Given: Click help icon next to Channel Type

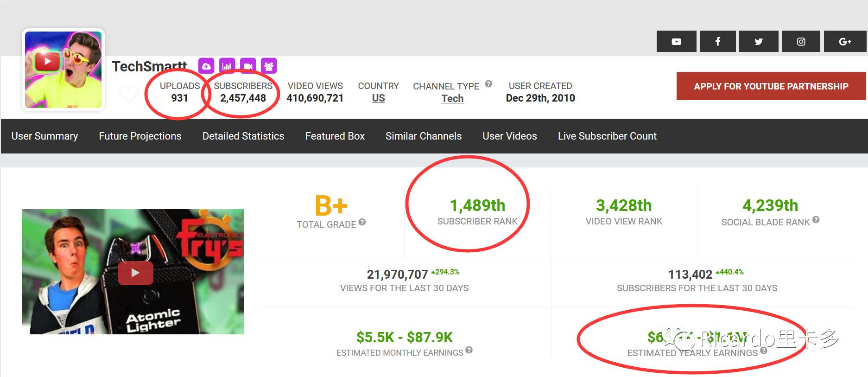Looking at the screenshot, I should (x=488, y=84).
